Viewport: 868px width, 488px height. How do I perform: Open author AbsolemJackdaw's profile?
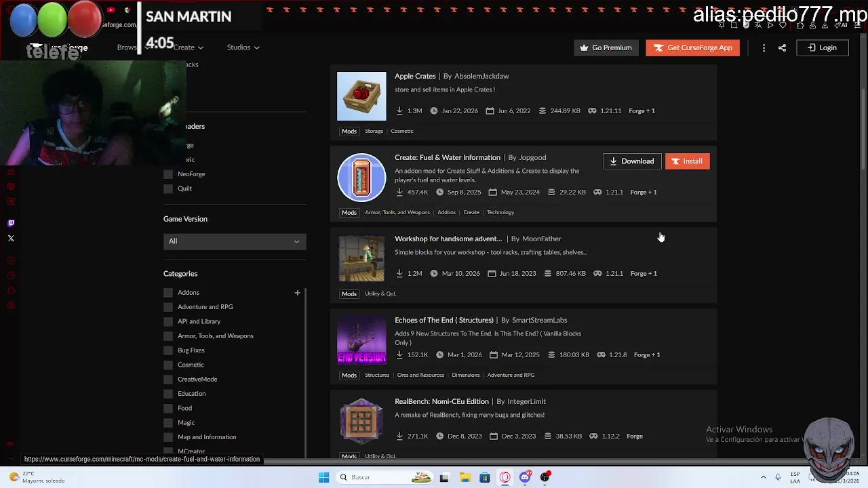pyautogui.click(x=481, y=76)
